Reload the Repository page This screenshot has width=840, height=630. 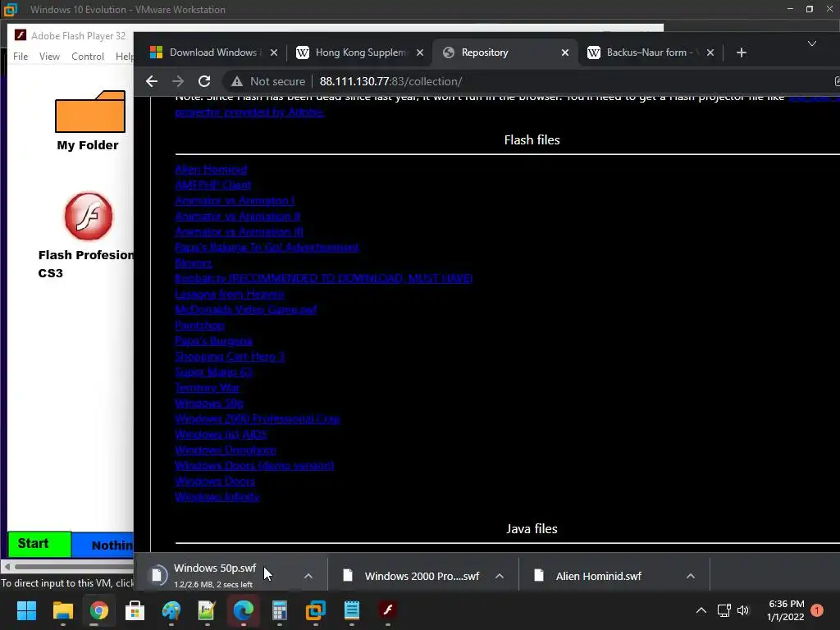click(204, 81)
